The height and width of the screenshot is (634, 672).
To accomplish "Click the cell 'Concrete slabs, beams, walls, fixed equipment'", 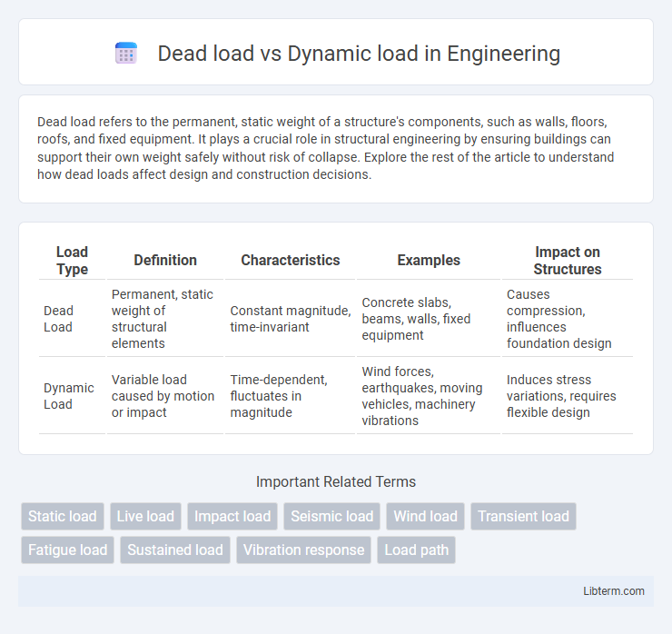I will [x=429, y=319].
